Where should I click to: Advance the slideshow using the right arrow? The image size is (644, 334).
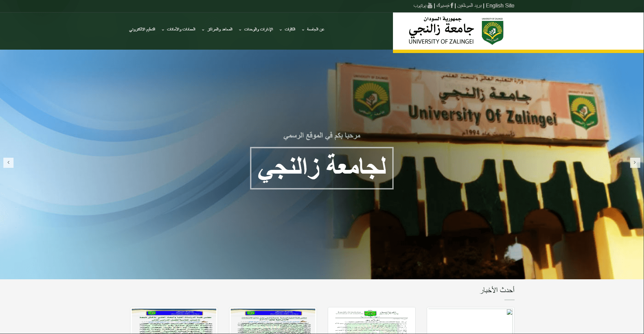pos(635,162)
